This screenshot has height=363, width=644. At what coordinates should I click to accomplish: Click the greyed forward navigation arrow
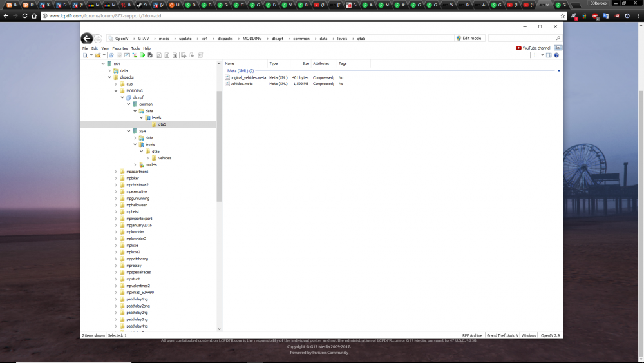click(98, 39)
